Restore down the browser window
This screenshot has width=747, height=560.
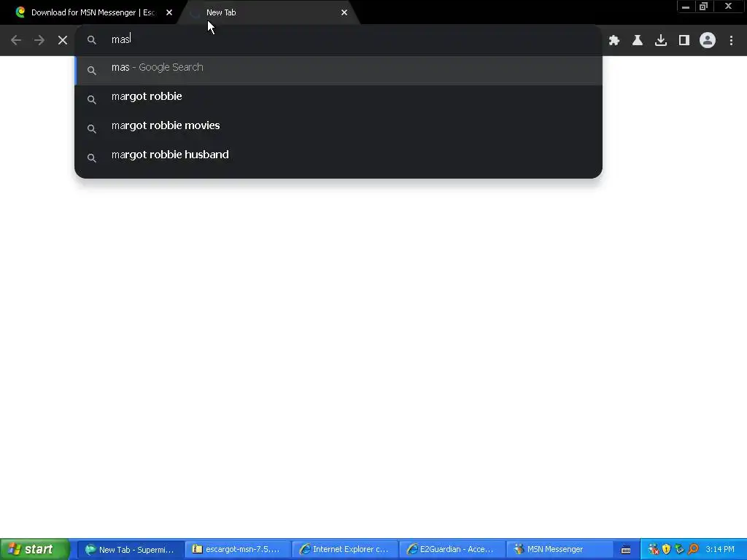(x=703, y=7)
